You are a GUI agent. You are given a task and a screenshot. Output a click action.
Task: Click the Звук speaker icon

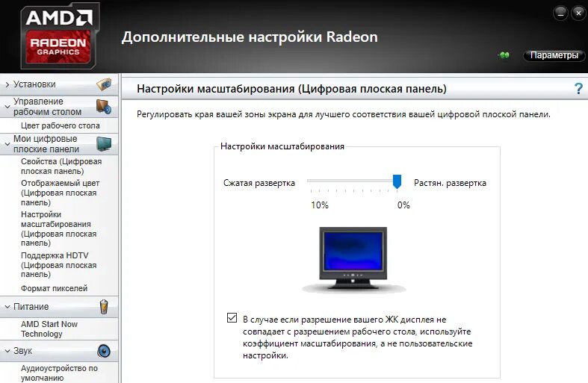[104, 351]
